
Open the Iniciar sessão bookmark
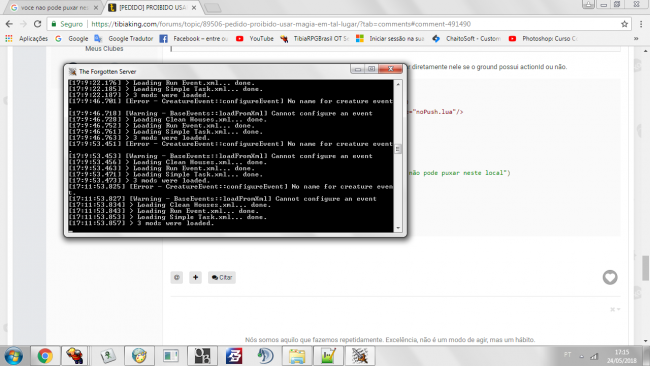click(x=390, y=39)
